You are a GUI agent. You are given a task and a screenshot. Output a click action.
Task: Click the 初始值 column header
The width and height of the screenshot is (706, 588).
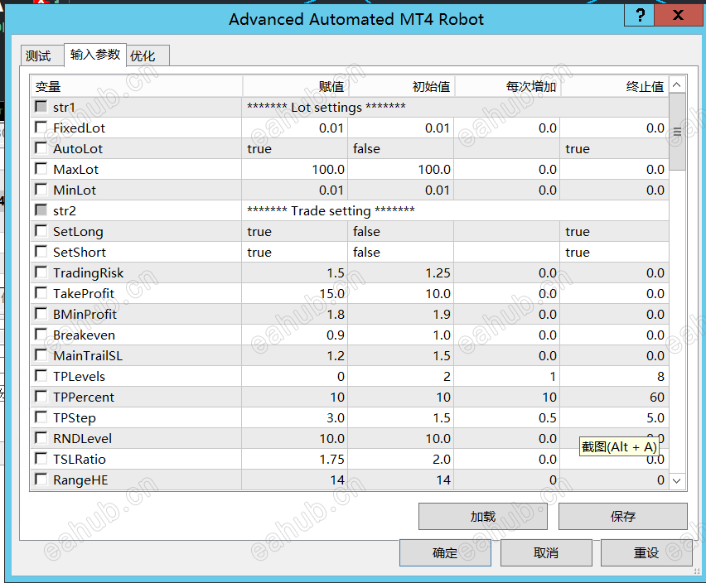402,86
